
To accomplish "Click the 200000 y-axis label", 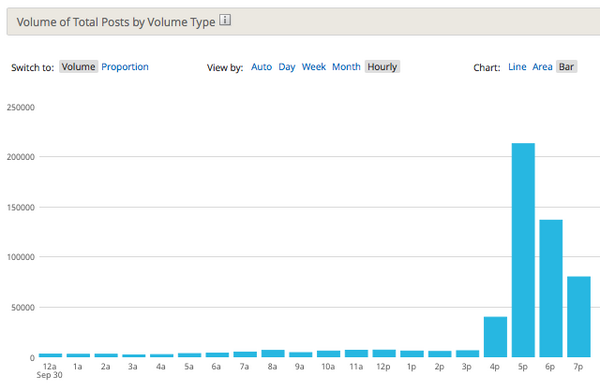I will (x=21, y=157).
